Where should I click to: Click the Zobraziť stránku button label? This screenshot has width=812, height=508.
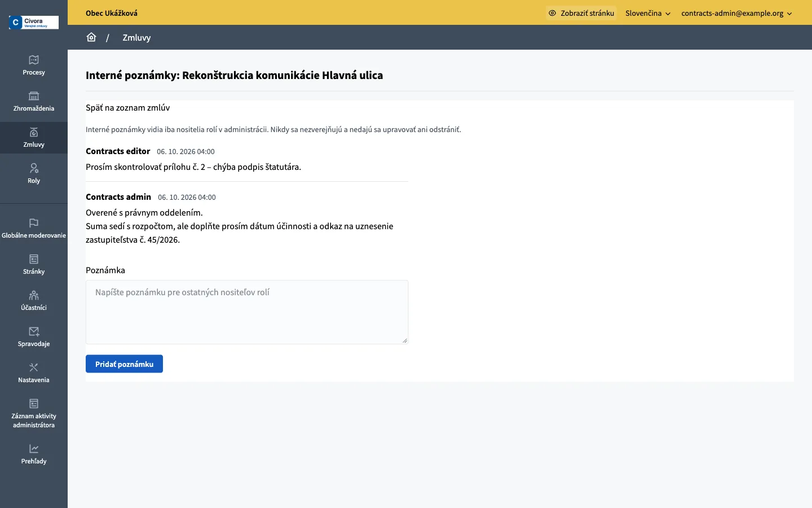coord(587,13)
